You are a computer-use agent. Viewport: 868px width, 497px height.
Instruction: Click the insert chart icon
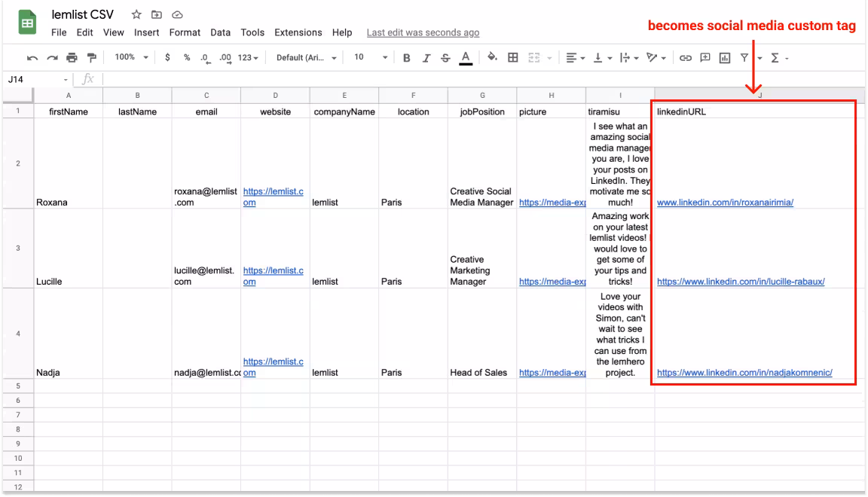click(x=725, y=58)
